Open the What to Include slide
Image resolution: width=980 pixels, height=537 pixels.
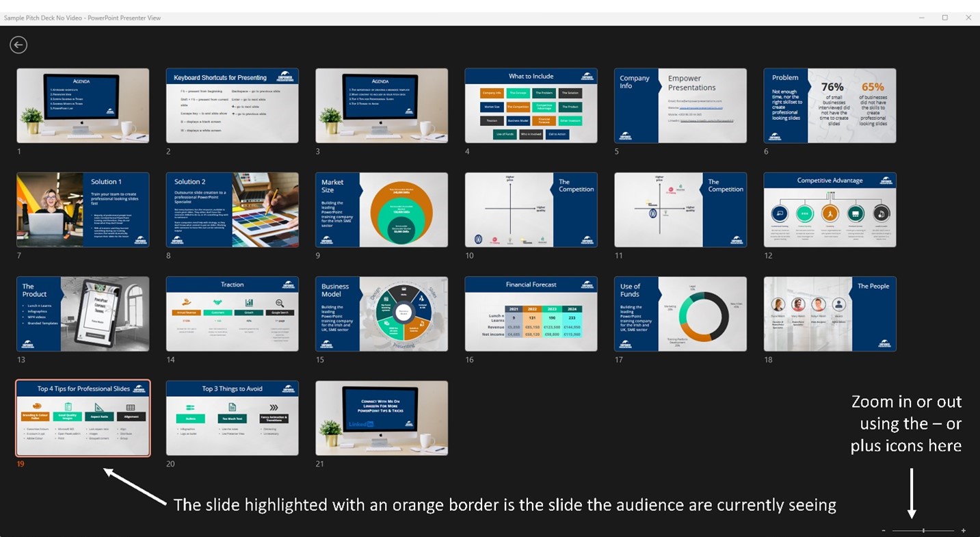pyautogui.click(x=531, y=105)
